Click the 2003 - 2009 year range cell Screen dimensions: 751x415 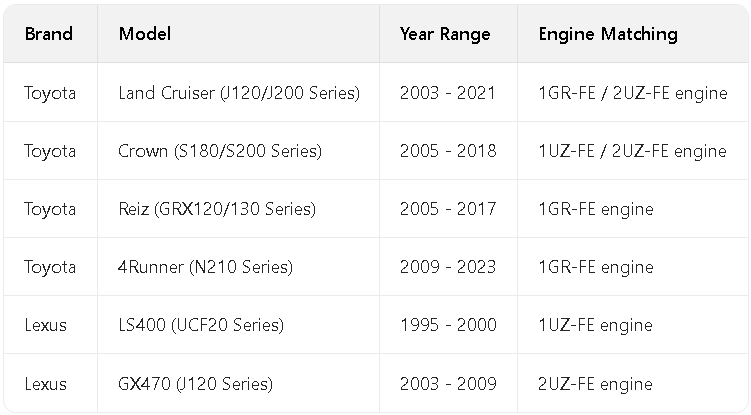pos(448,384)
